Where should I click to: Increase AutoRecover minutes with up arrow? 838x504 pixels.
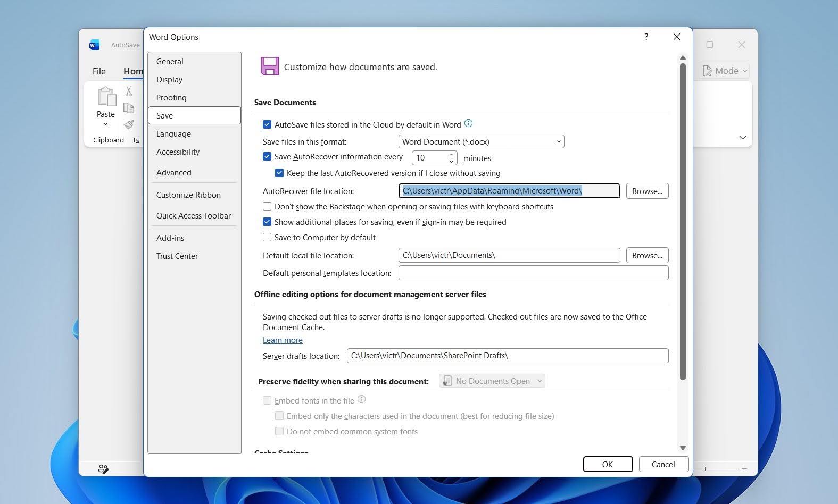pos(451,155)
